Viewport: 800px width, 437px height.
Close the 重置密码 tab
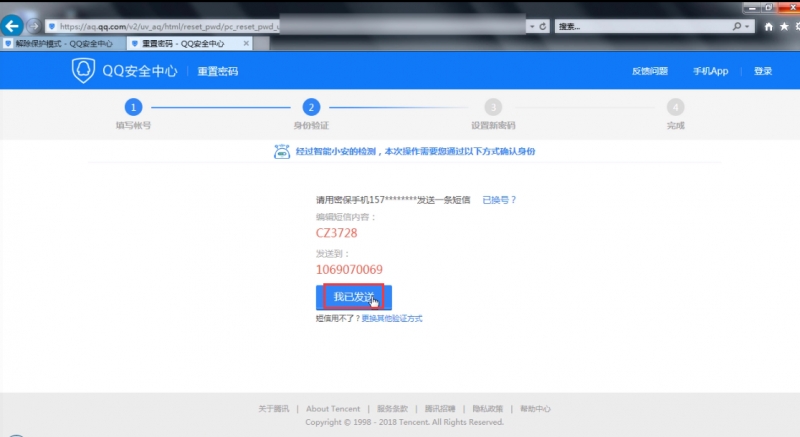(x=246, y=43)
